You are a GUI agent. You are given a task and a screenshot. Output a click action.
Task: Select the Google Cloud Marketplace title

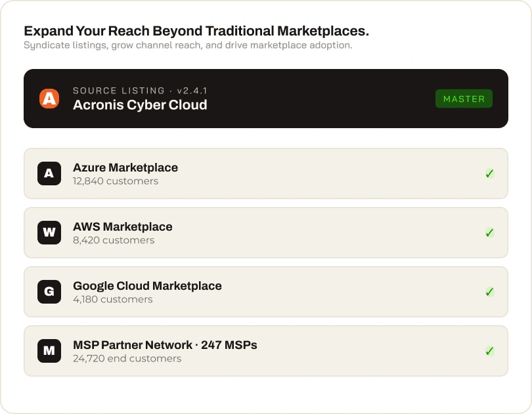(x=147, y=286)
